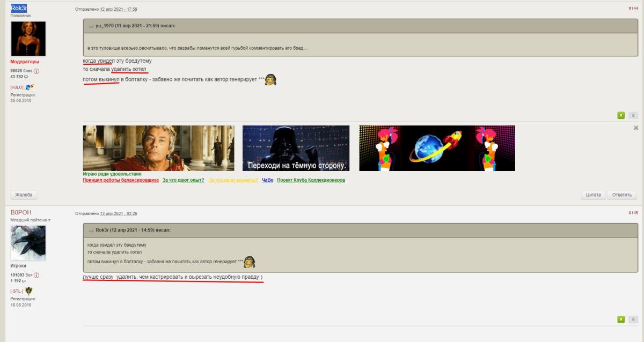Click the registration date 18.08.2010
The height and width of the screenshot is (342, 644).
tap(21, 304)
